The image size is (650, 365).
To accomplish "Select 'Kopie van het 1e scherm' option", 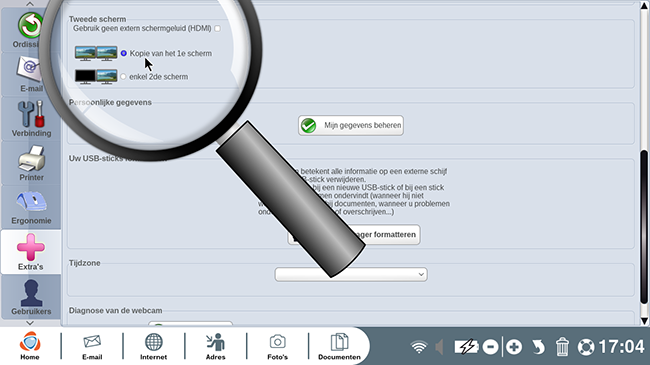I will click(124, 54).
